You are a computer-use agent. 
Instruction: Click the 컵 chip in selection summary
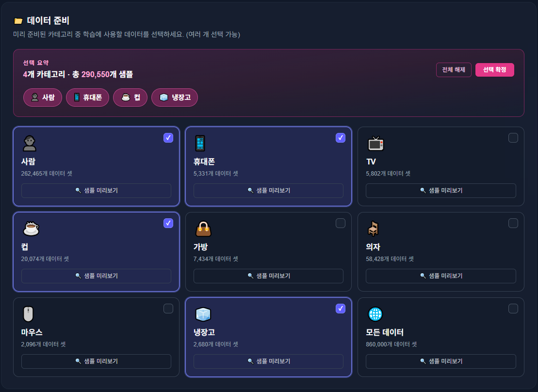click(x=130, y=98)
